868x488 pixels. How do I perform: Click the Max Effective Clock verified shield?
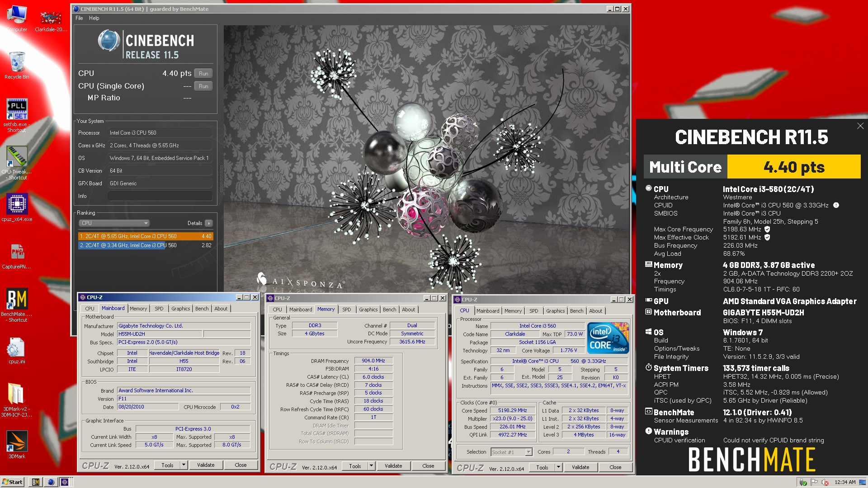767,238
